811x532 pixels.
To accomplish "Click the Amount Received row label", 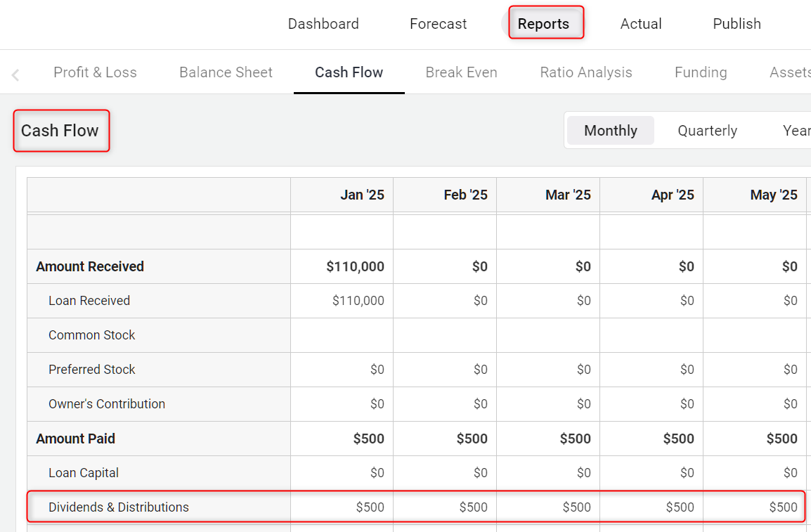I will point(90,267).
